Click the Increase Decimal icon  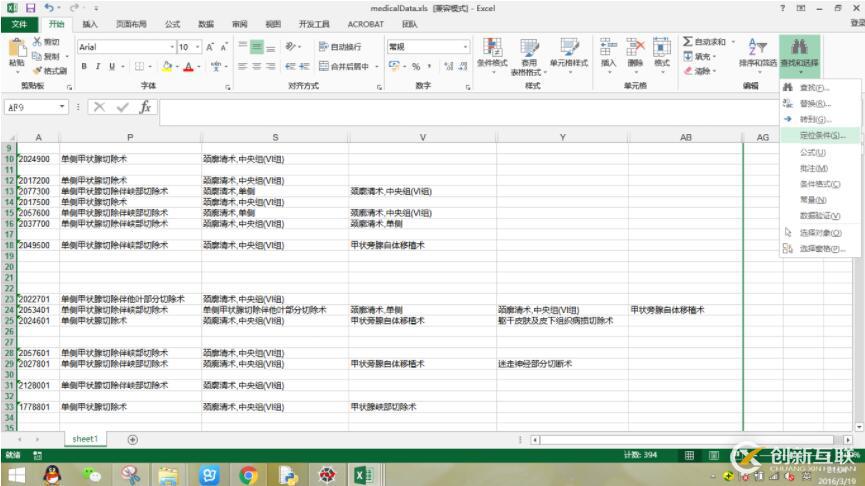448,66
